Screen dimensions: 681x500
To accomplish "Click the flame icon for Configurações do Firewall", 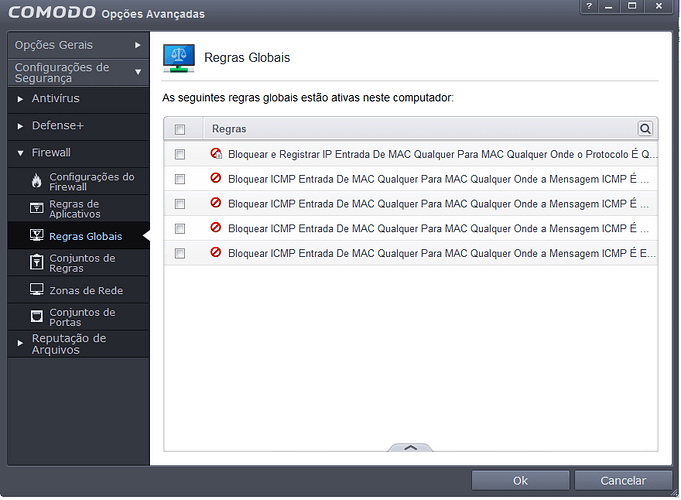I will point(36,181).
